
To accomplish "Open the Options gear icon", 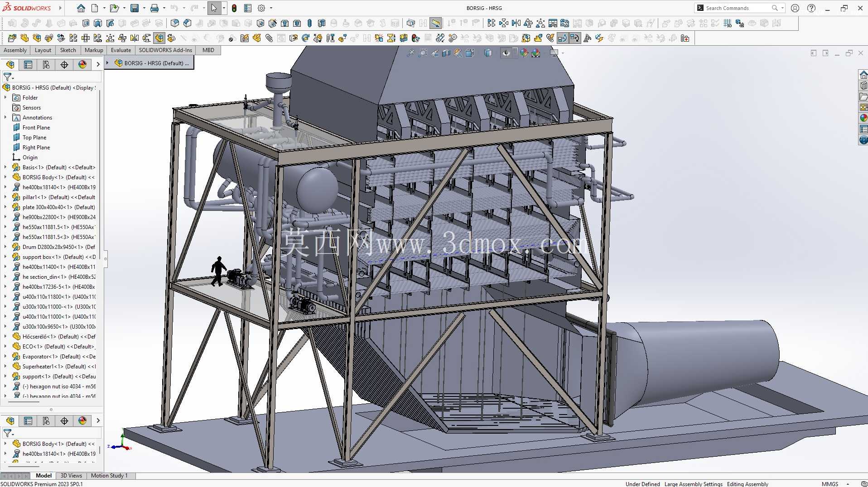I will [x=261, y=8].
